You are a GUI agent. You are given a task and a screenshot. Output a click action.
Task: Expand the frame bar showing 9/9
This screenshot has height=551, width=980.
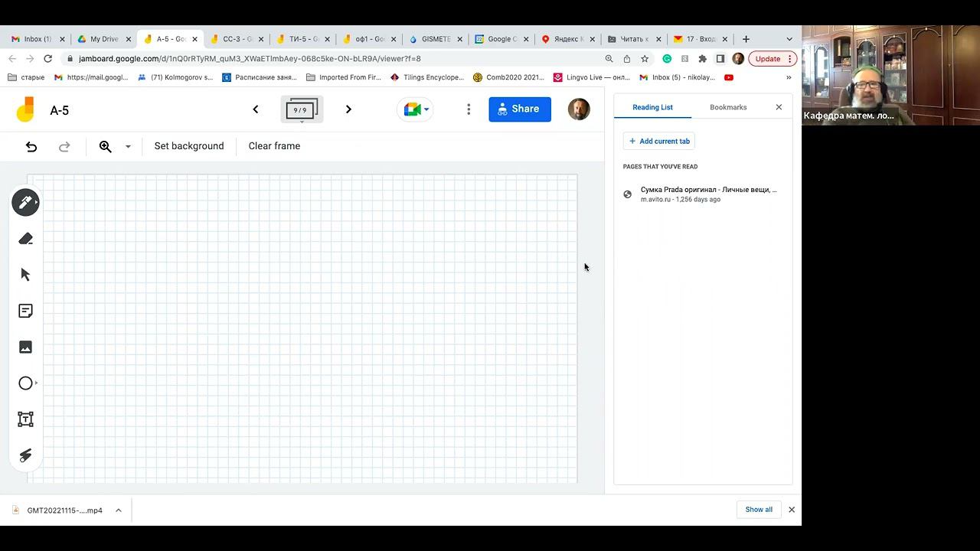[x=302, y=110]
